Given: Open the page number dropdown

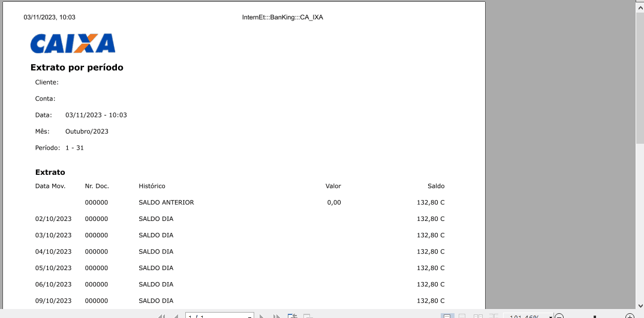Looking at the screenshot, I should click(x=249, y=316).
